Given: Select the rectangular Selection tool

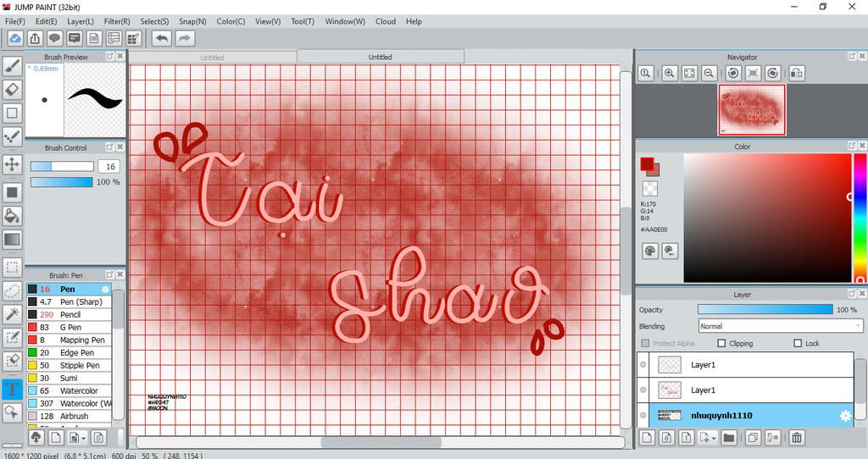Looking at the screenshot, I should click(x=12, y=268).
